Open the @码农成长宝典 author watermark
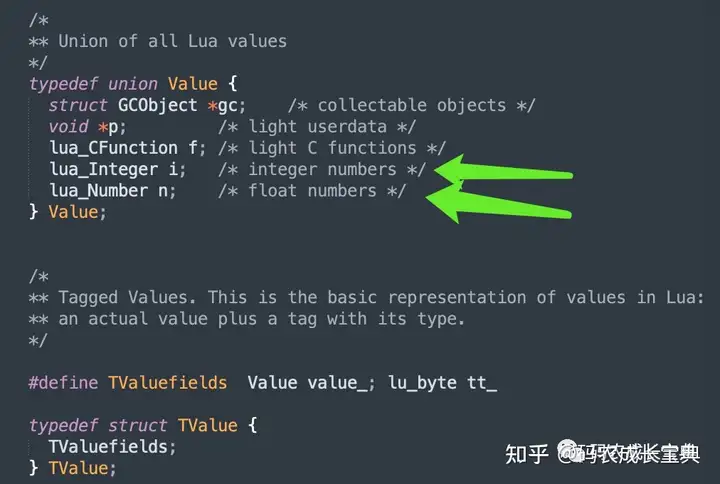Screen dimensions: 720x484 tap(630, 456)
